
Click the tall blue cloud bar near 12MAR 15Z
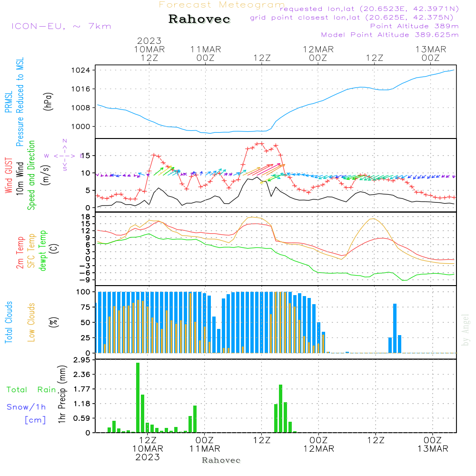[x=395, y=328]
